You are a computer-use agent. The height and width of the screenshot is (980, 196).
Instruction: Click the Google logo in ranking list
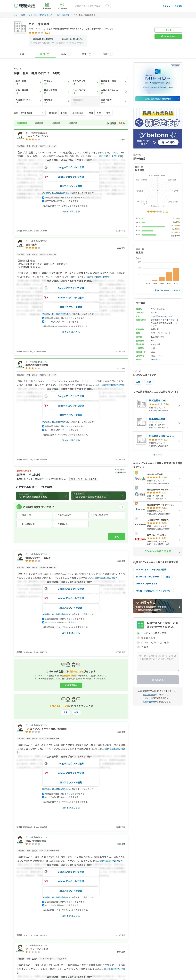tap(140, 479)
